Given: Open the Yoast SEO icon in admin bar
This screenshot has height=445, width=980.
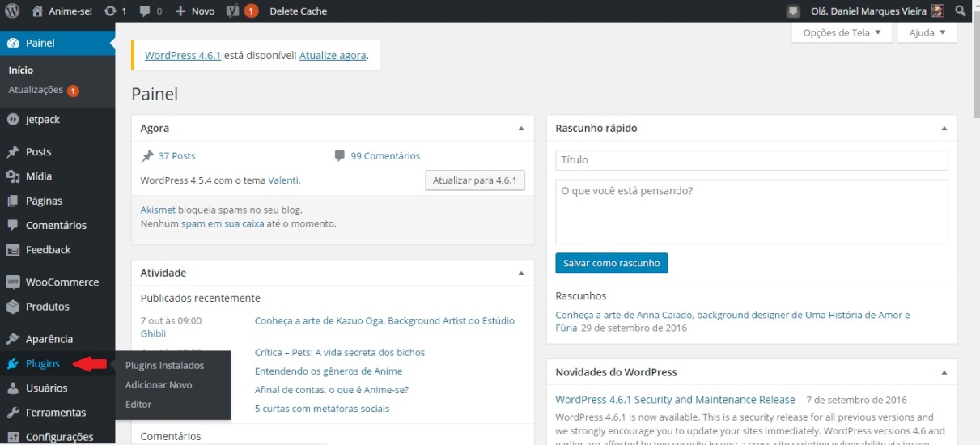Looking at the screenshot, I should pyautogui.click(x=232, y=11).
